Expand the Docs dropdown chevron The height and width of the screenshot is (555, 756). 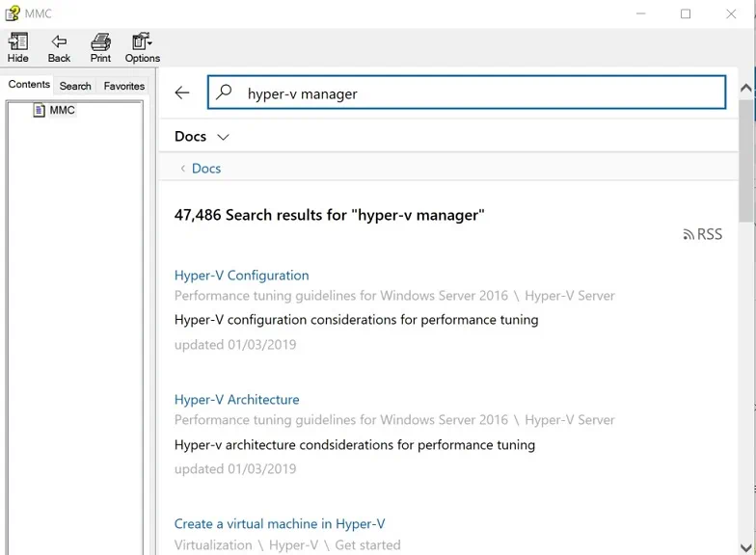tap(224, 137)
